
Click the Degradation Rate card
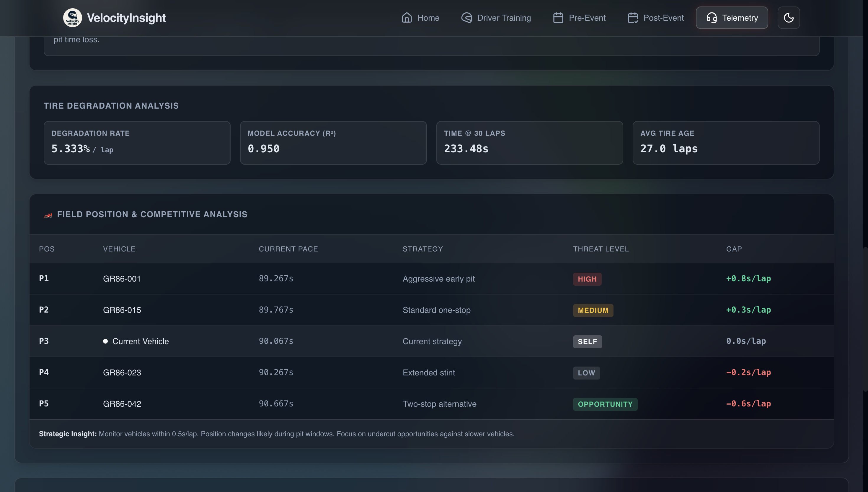(137, 143)
